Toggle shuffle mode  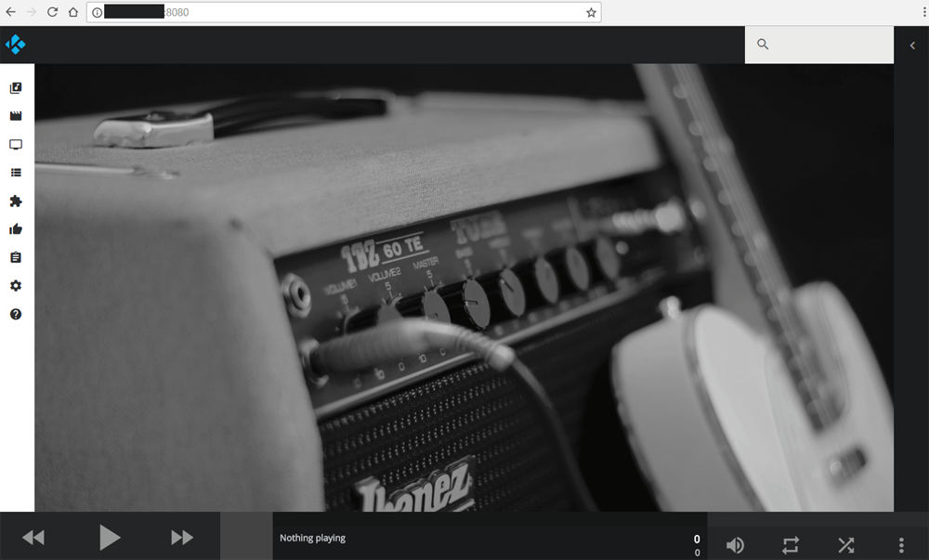click(x=846, y=544)
